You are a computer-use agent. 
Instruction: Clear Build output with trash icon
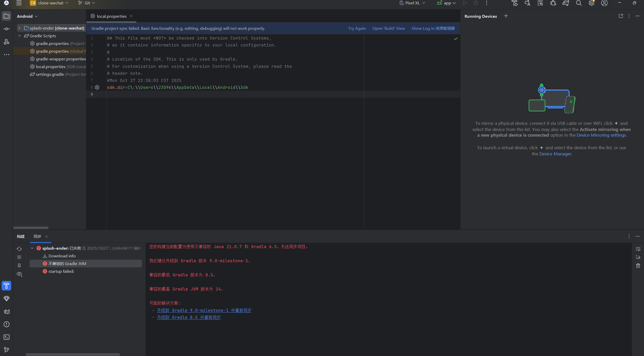(x=638, y=266)
